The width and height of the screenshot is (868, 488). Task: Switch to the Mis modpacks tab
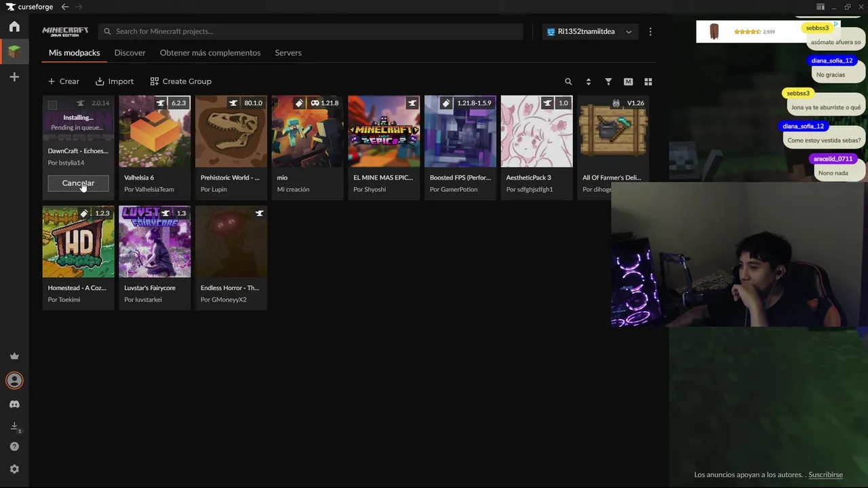coord(74,52)
